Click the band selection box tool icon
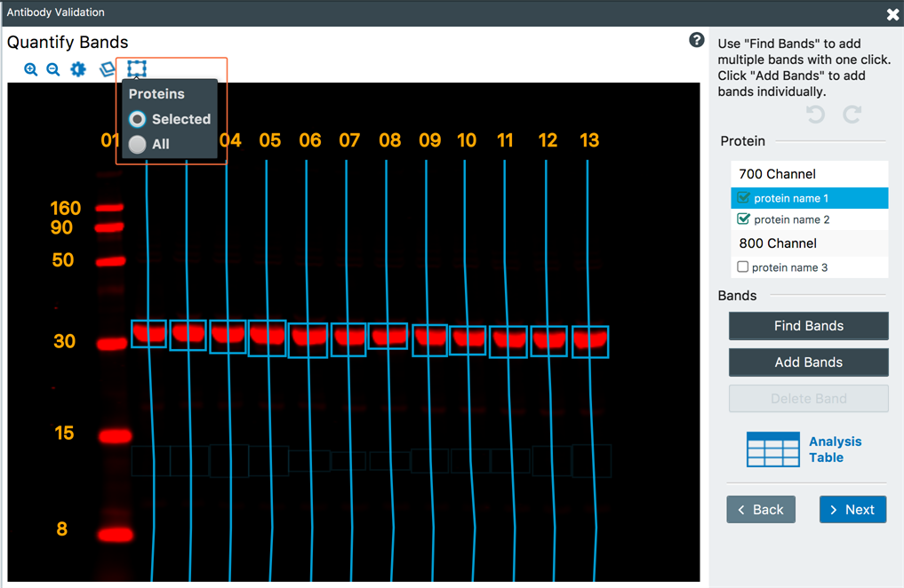Image resolution: width=904 pixels, height=588 pixels. [x=136, y=68]
